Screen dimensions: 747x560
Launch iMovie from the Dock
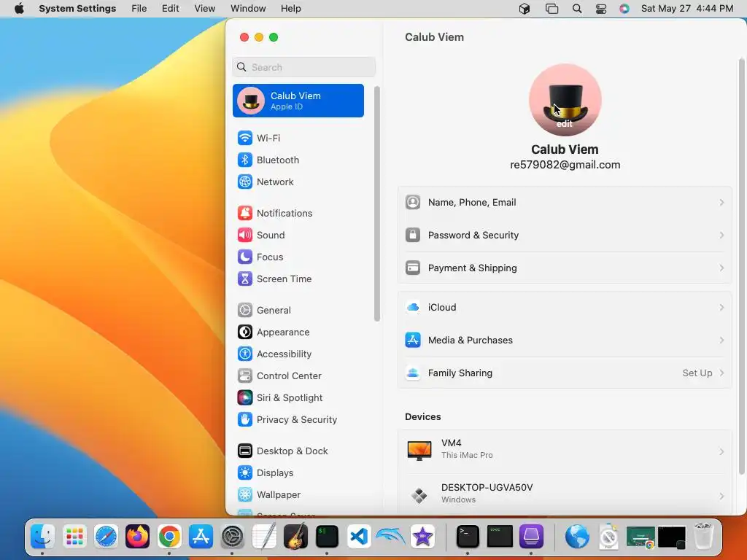point(422,537)
